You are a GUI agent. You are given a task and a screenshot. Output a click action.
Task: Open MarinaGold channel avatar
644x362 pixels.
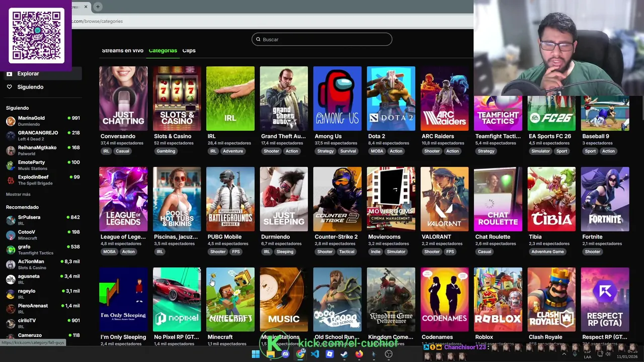click(11, 121)
